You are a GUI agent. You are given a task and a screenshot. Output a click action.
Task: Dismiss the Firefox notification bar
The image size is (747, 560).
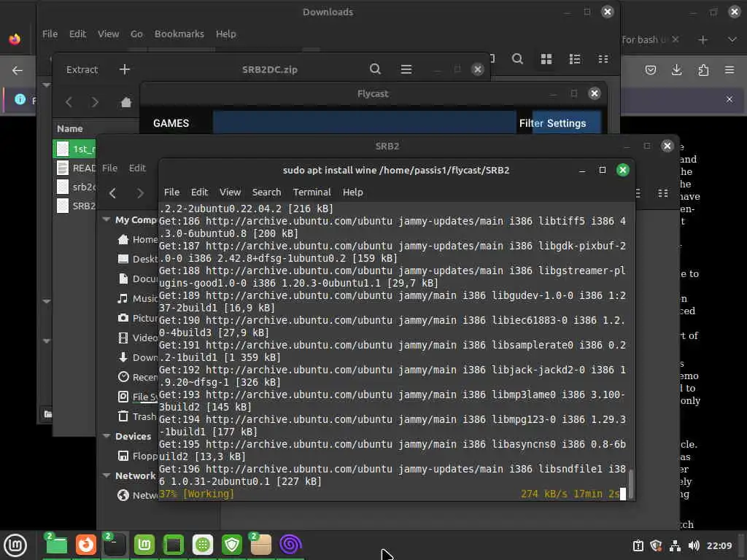point(729,99)
